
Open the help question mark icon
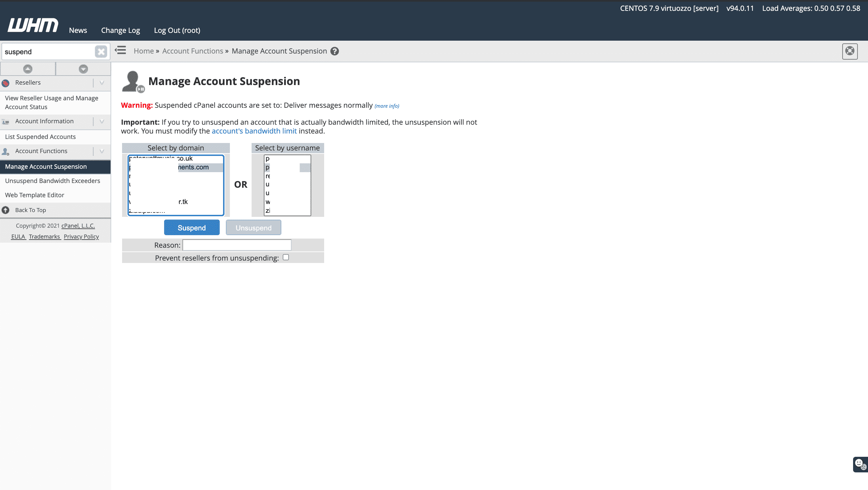335,51
